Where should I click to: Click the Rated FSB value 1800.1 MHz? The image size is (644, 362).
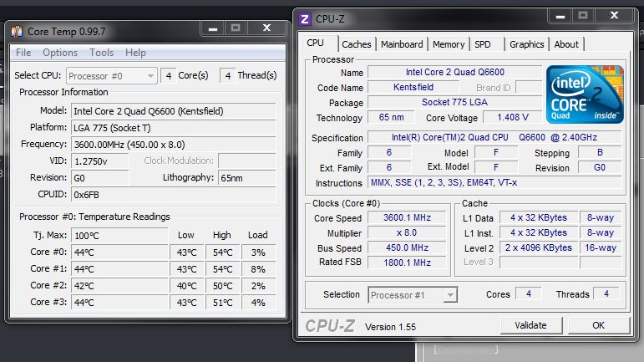407,263
